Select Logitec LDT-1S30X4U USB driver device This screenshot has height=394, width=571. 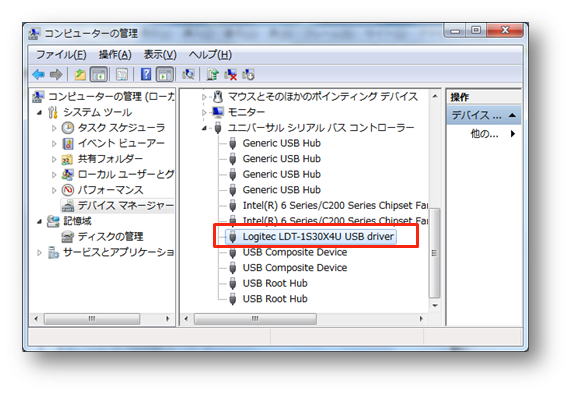point(311,237)
